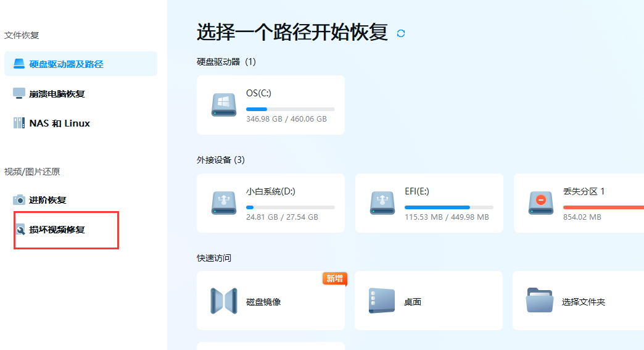Viewport: 644px width, 350px height.
Task: Click the 损坏视频修复 magnifier icon
Action: (x=20, y=230)
